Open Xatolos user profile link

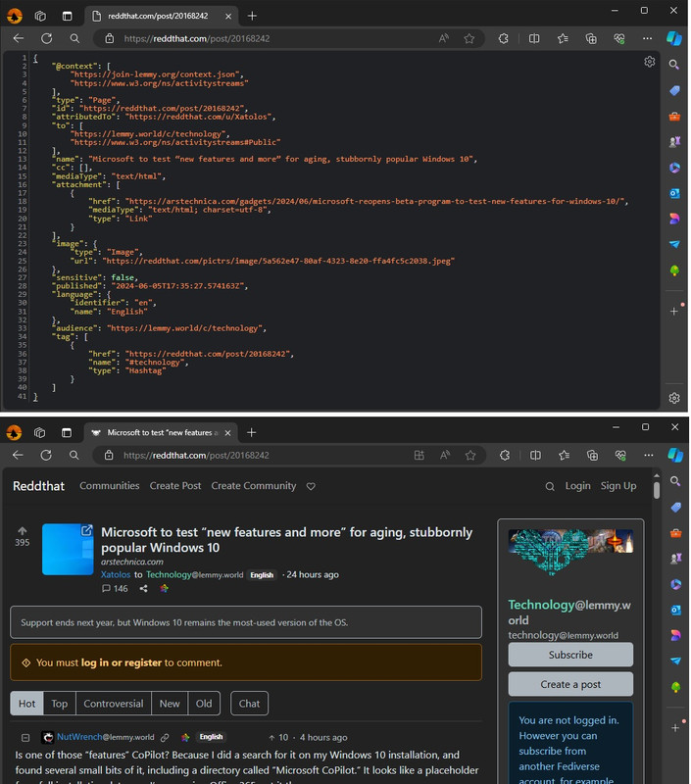pos(116,575)
